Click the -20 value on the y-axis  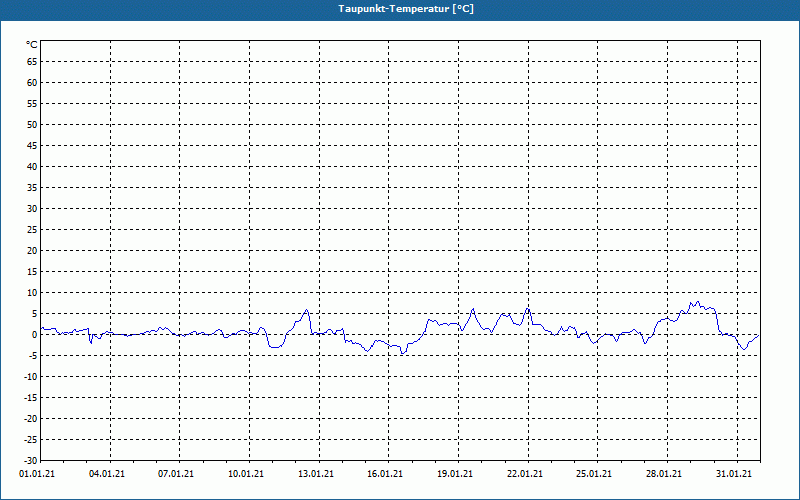31,418
